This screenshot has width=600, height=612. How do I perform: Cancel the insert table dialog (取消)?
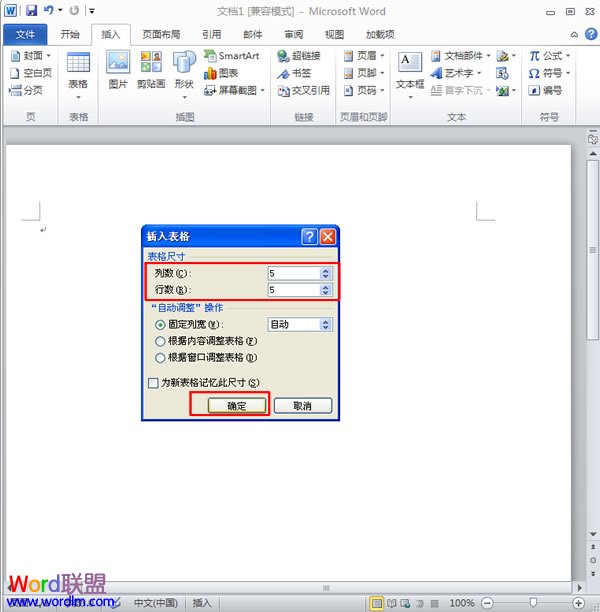tap(303, 406)
